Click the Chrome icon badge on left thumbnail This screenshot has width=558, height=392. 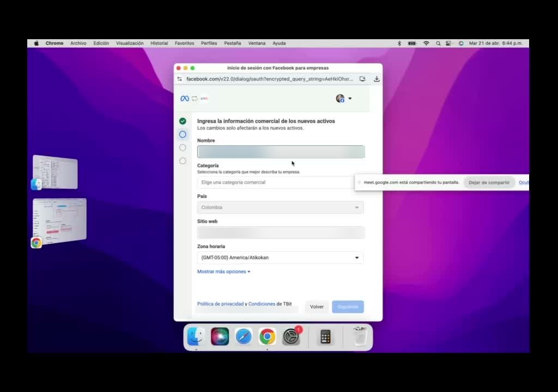click(x=37, y=243)
